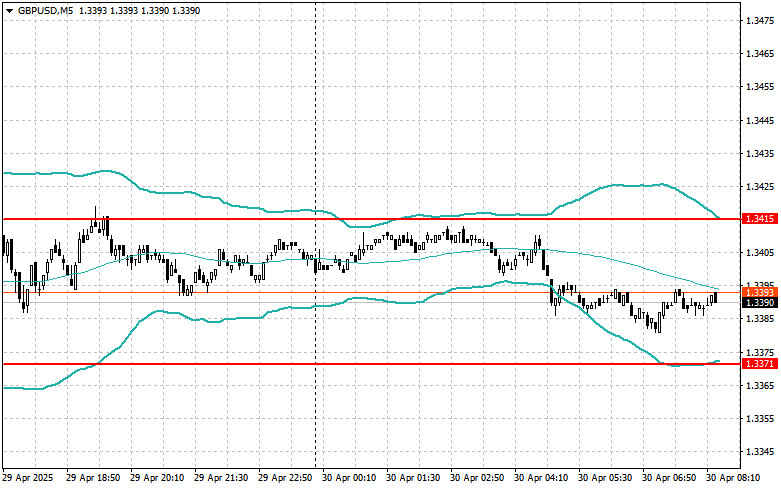Click the 1.3415 red price label
The width and height of the screenshot is (781, 489).
[x=760, y=219]
